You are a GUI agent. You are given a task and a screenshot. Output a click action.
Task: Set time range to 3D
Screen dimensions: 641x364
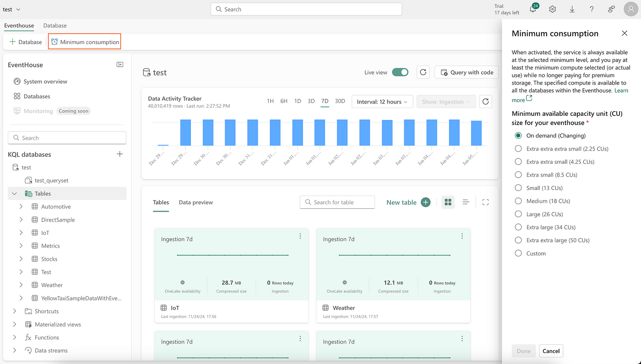point(311,101)
